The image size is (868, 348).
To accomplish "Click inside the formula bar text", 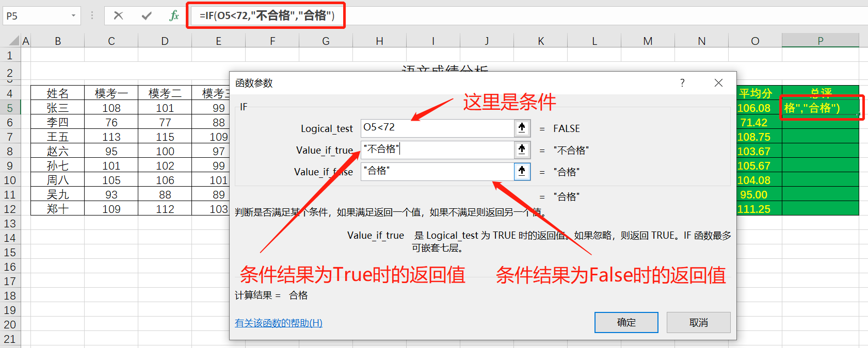I will click(267, 15).
